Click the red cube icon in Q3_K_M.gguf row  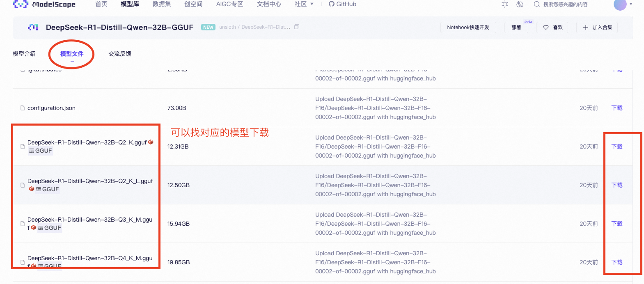pos(34,227)
